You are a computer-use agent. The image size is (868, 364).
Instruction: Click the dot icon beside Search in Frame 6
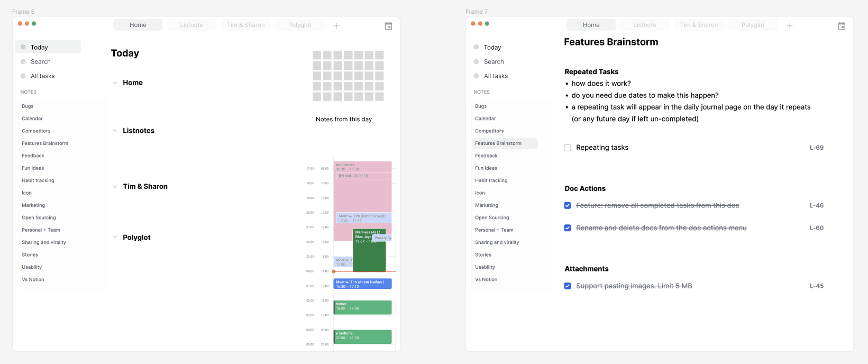23,61
